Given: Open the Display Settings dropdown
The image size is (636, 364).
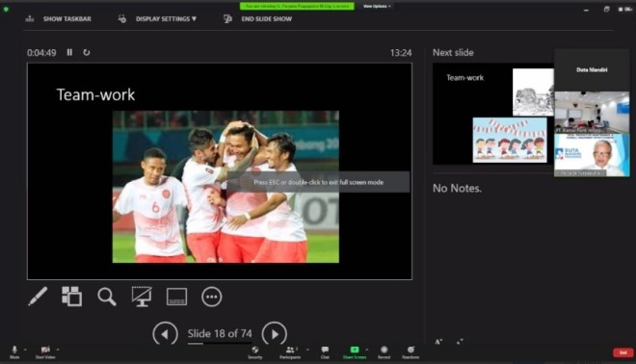Looking at the screenshot, I should point(166,19).
